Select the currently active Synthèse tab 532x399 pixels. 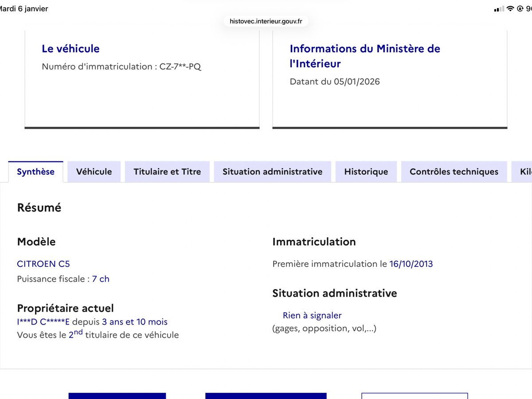[x=35, y=172]
